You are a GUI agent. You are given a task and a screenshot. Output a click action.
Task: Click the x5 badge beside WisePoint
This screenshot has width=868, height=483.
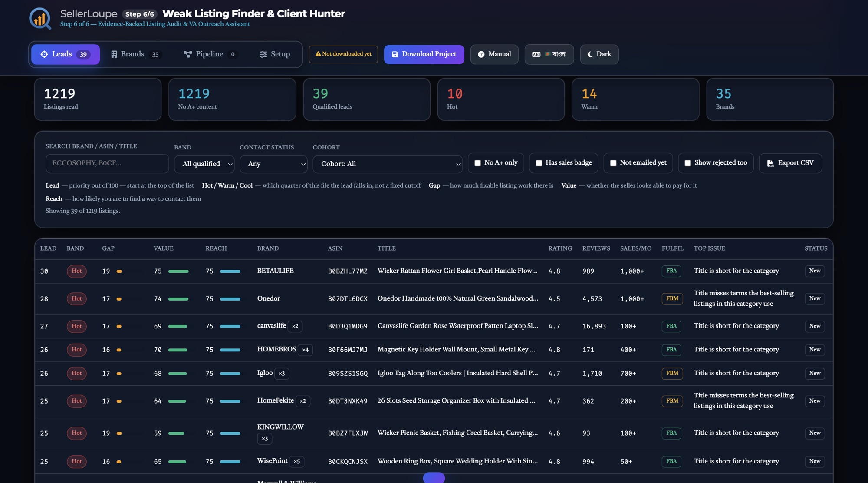[x=297, y=461]
